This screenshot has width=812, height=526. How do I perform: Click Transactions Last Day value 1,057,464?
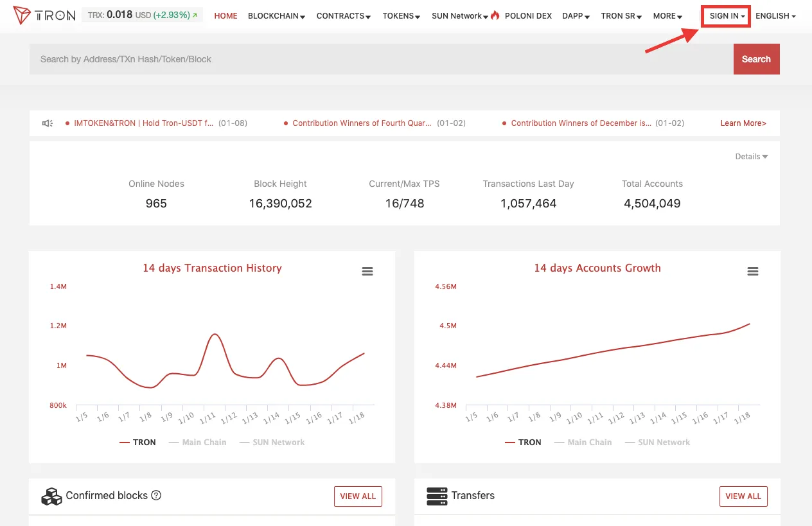click(529, 204)
